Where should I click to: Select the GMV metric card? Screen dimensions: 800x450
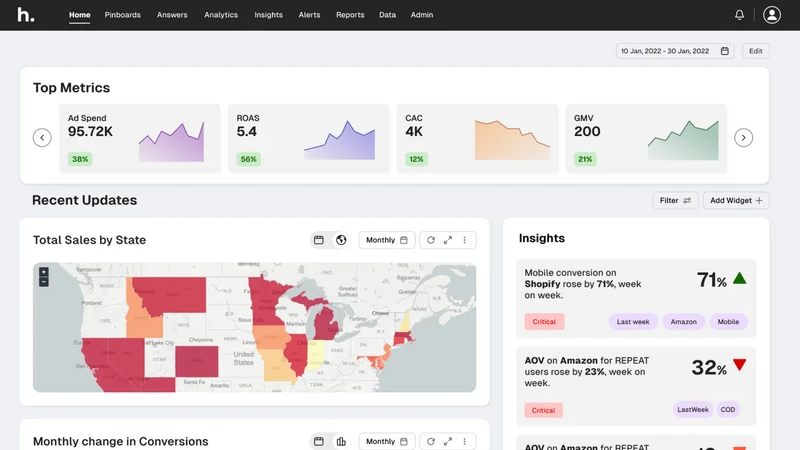[645, 138]
